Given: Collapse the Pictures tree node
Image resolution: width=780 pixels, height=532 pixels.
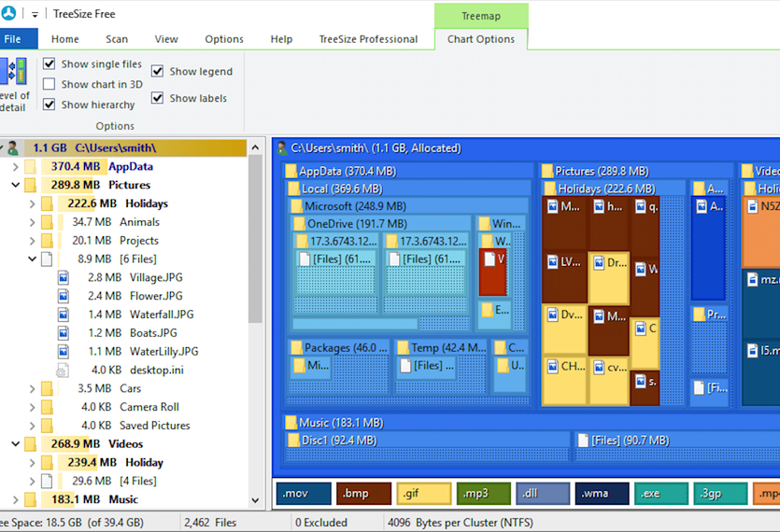Looking at the screenshot, I should (x=16, y=185).
